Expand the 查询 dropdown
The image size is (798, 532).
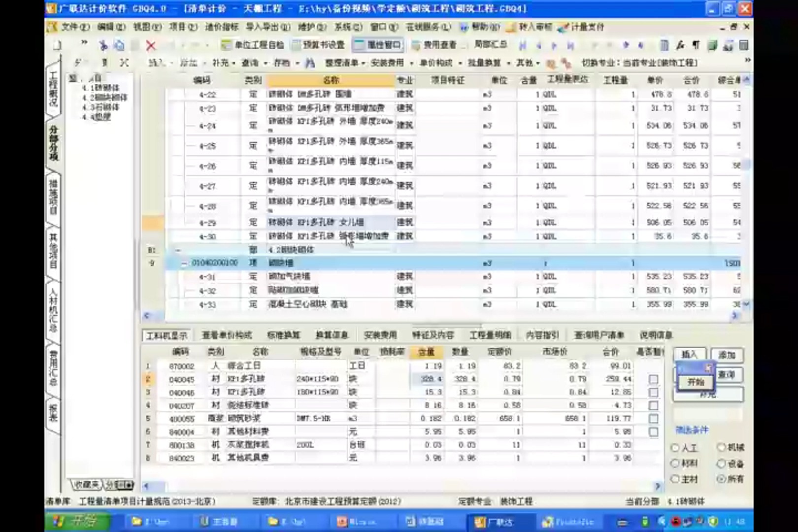click(x=265, y=63)
